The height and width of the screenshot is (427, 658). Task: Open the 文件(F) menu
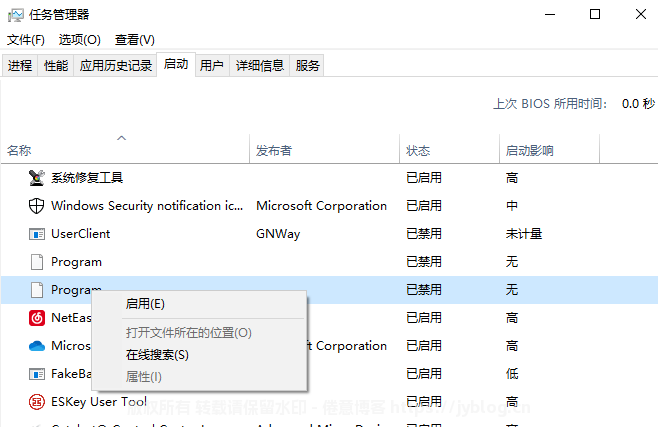click(x=26, y=40)
